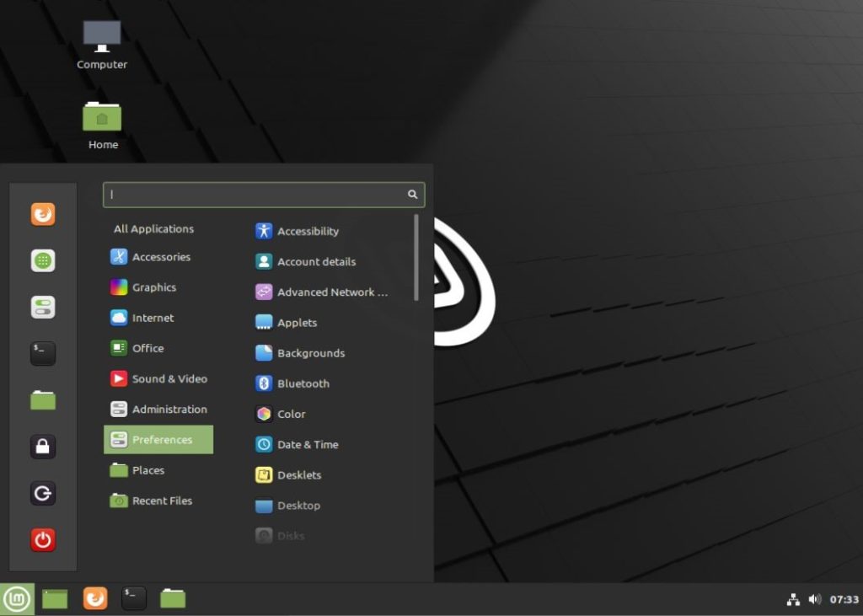Open the file manager from the bottom panel
The width and height of the screenshot is (863, 616).
(173, 598)
